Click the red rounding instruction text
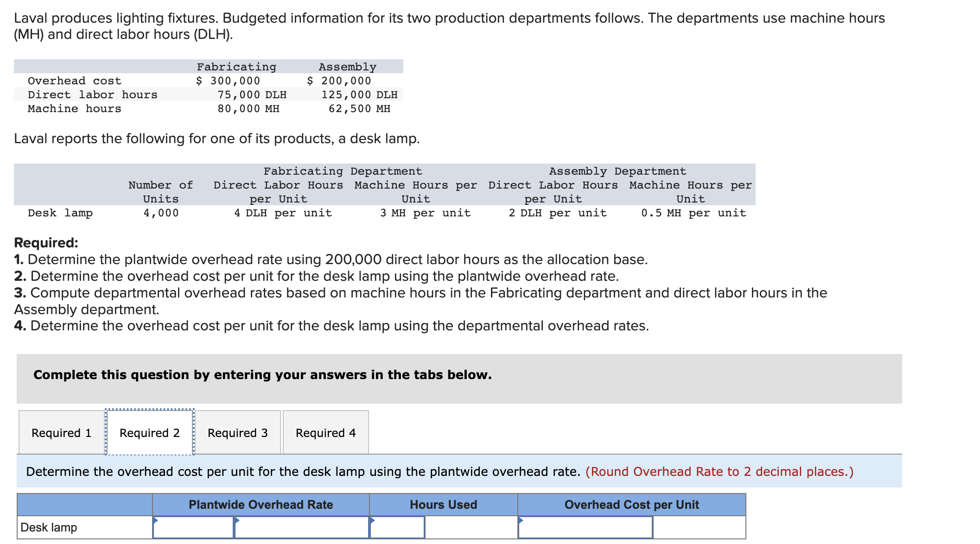This screenshot has height=544, width=980. [719, 472]
